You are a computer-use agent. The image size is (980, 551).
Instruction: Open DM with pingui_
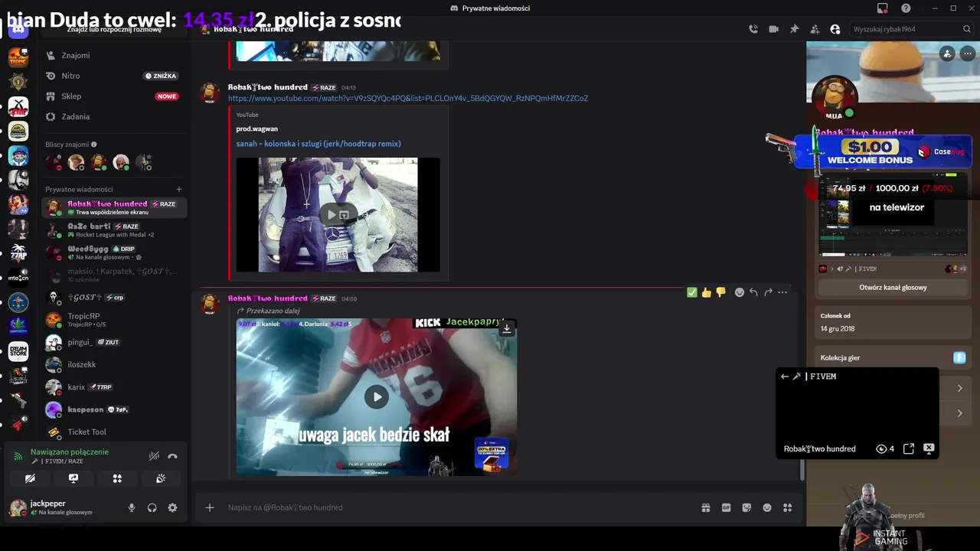pos(113,342)
